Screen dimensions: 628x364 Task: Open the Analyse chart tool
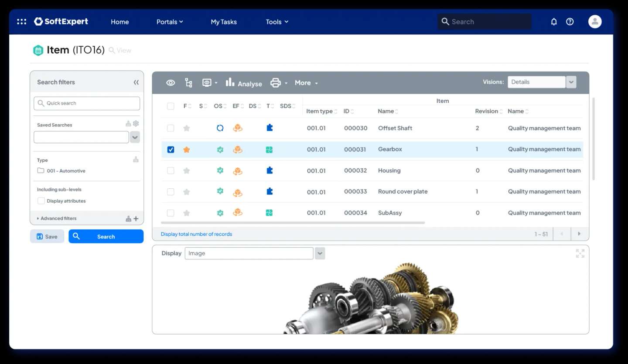(x=243, y=83)
